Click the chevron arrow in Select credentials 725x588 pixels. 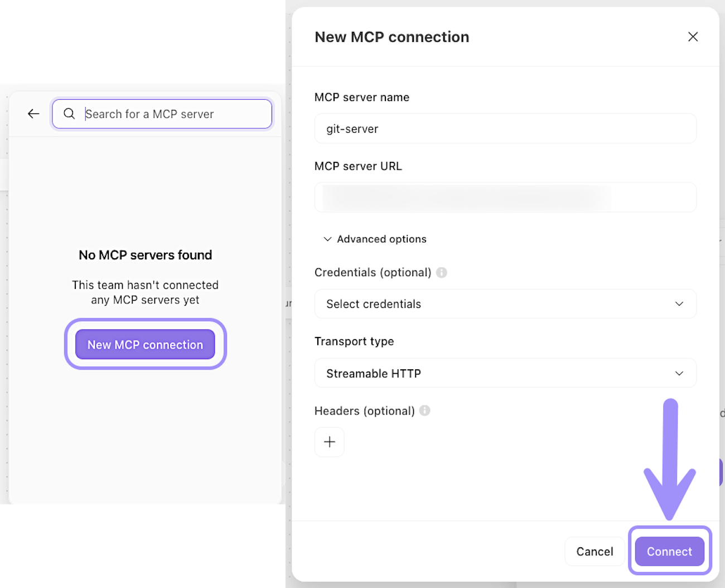pyautogui.click(x=679, y=304)
